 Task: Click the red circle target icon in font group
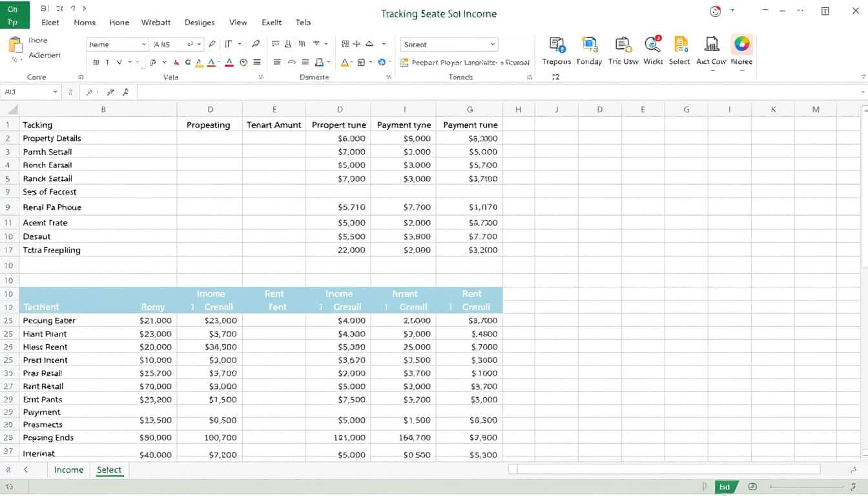pyautogui.click(x=243, y=63)
